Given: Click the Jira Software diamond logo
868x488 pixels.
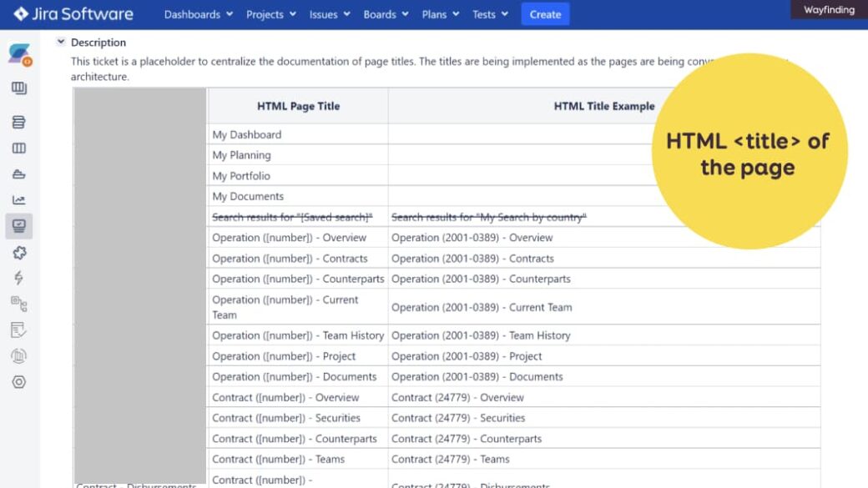Looking at the screenshot, I should 19,13.
